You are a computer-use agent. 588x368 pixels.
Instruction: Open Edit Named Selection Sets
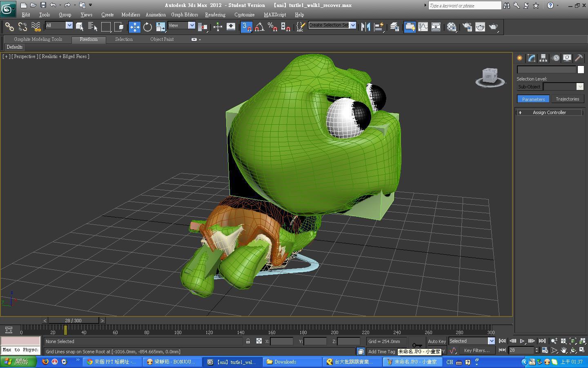300,27
